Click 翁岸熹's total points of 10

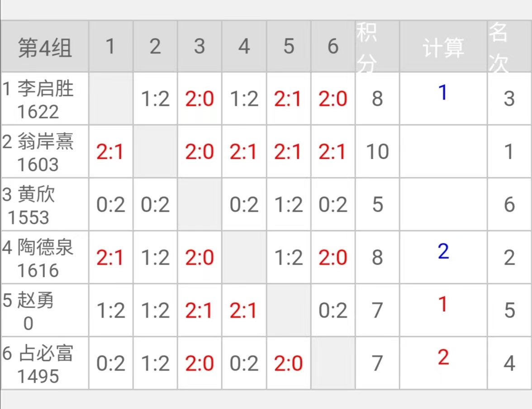pos(377,152)
